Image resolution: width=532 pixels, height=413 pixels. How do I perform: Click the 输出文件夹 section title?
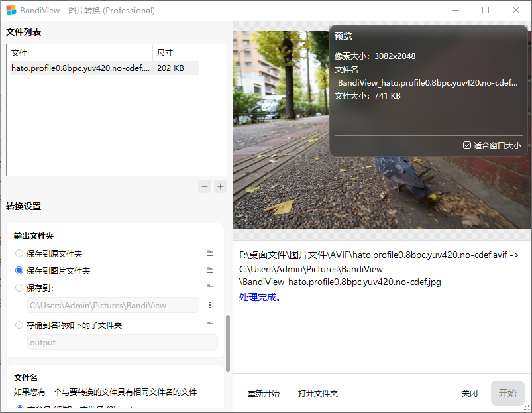[x=34, y=236]
